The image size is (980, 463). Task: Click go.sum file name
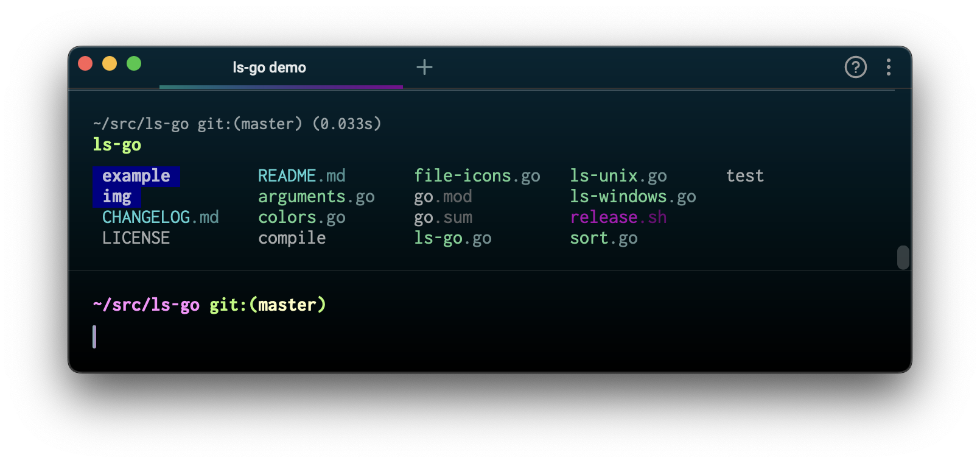click(443, 217)
